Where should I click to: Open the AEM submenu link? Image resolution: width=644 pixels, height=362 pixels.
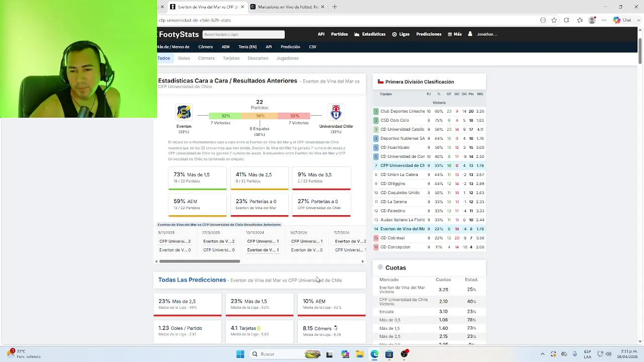(225, 47)
